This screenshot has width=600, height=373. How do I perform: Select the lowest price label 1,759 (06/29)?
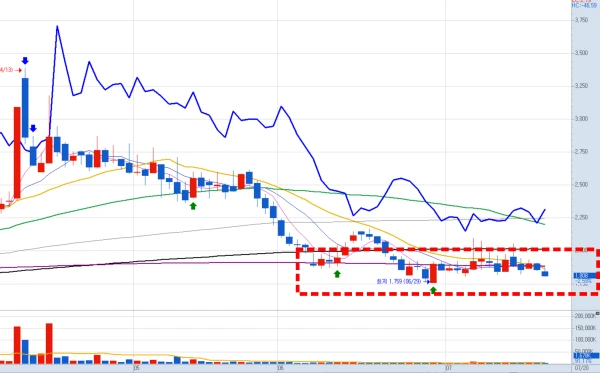click(x=399, y=281)
